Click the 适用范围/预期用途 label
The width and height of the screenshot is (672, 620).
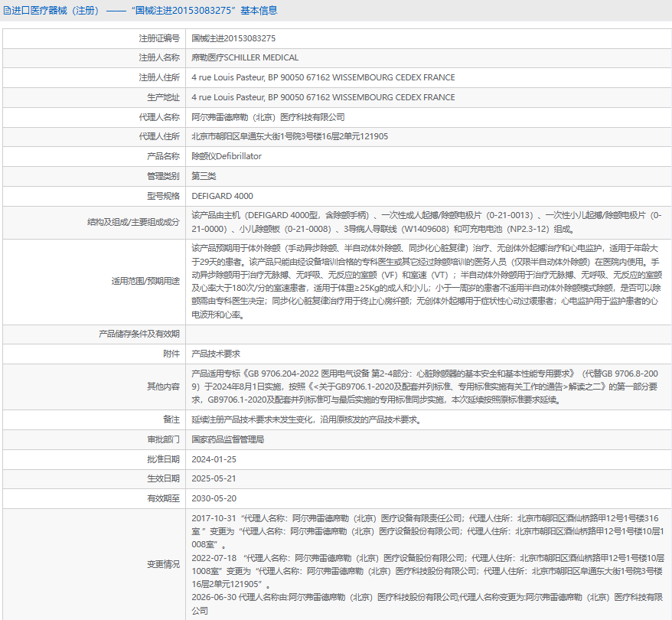(x=145, y=281)
